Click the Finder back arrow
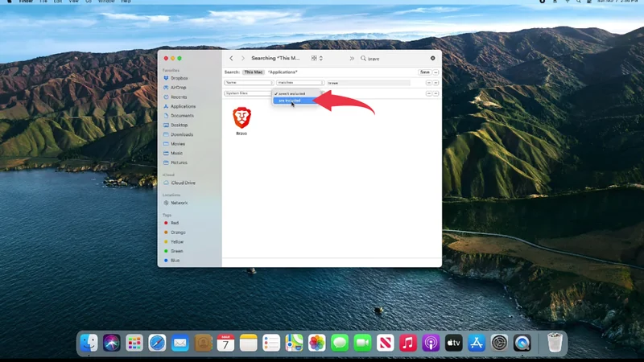This screenshot has width=644, height=362. pos(232,59)
